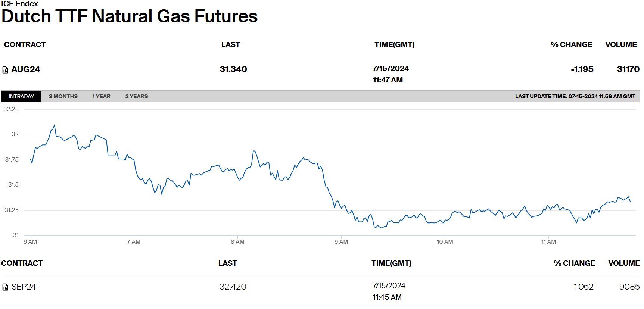Image resolution: width=644 pixels, height=309 pixels.
Task: Open the SEP24 contract link
Action: 24,287
